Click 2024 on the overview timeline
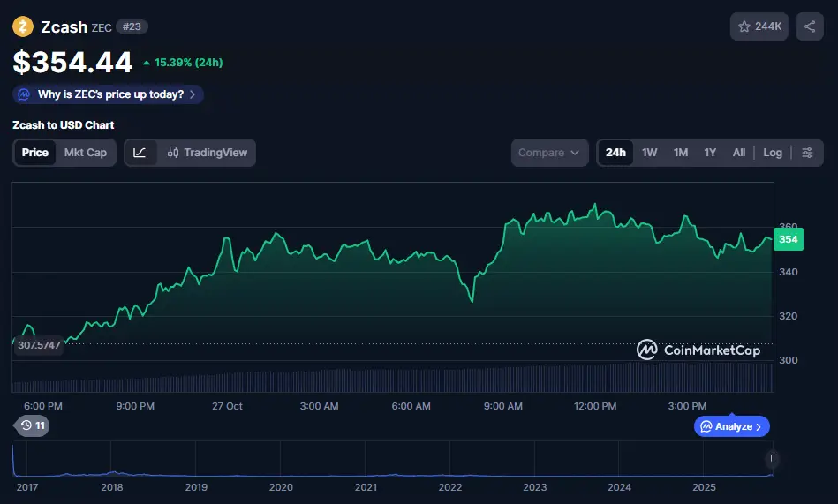This screenshot has width=838, height=504. pos(619,487)
